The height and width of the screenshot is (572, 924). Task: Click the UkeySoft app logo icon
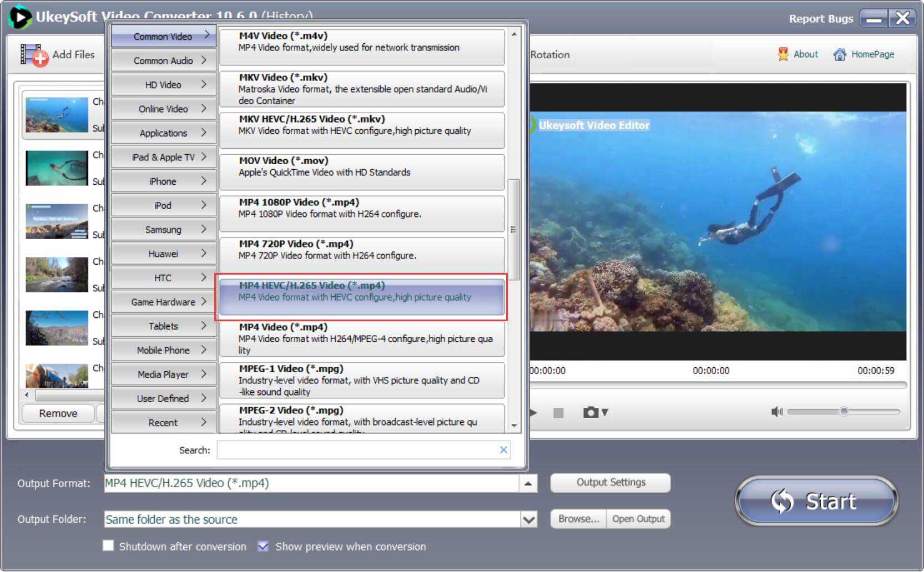point(20,17)
